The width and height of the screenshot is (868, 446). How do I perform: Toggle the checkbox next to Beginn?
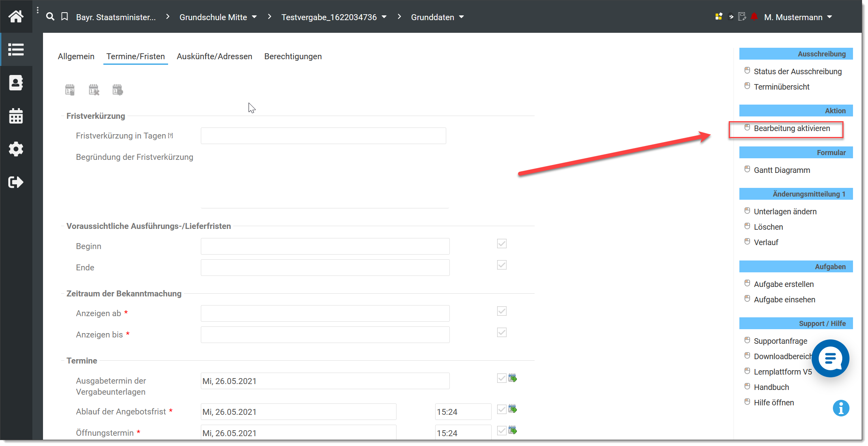[x=502, y=244]
